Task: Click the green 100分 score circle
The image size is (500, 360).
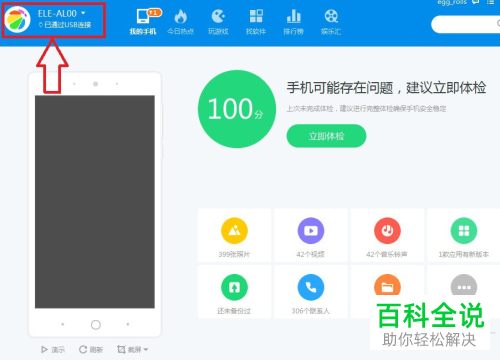Action: tap(237, 109)
